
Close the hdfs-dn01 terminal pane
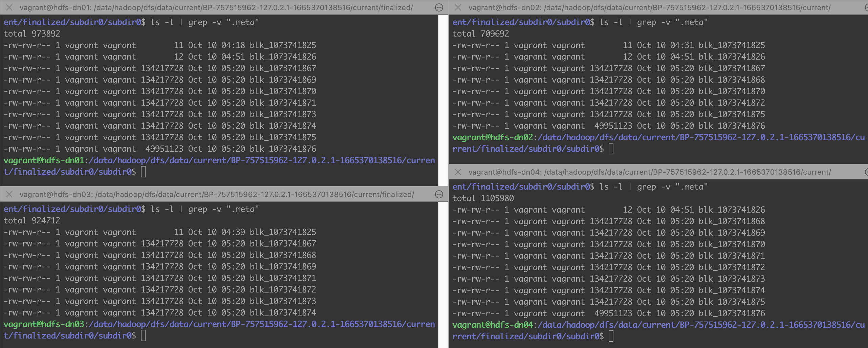coord(9,7)
